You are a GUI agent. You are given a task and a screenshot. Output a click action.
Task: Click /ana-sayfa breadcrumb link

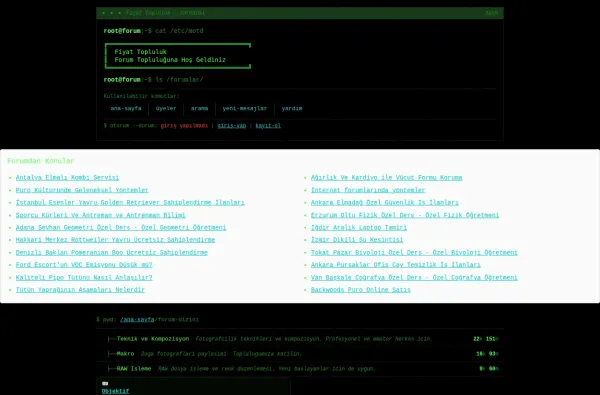click(137, 320)
